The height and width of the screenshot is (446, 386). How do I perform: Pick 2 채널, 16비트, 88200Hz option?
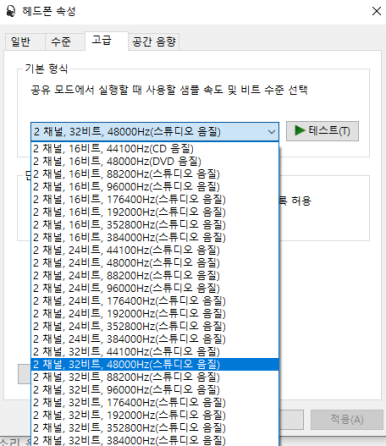[155, 174]
